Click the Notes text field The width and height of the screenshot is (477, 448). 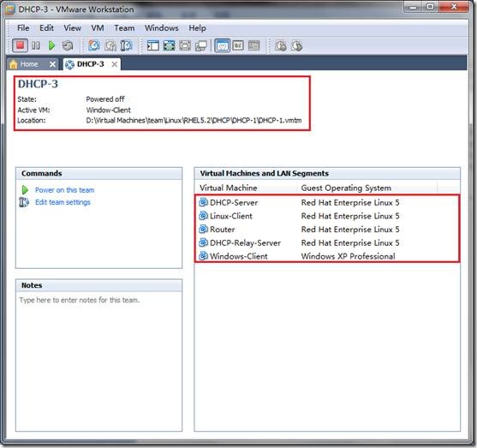pos(98,361)
